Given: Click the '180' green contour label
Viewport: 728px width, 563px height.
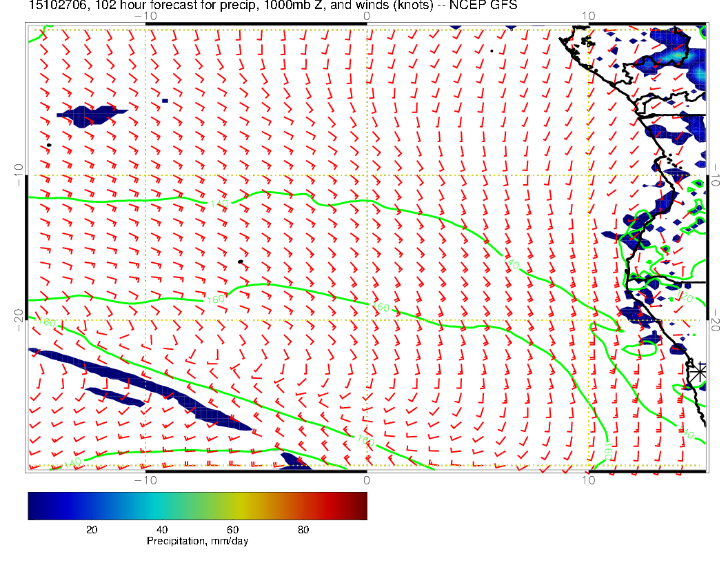Looking at the screenshot, I should [46, 322].
